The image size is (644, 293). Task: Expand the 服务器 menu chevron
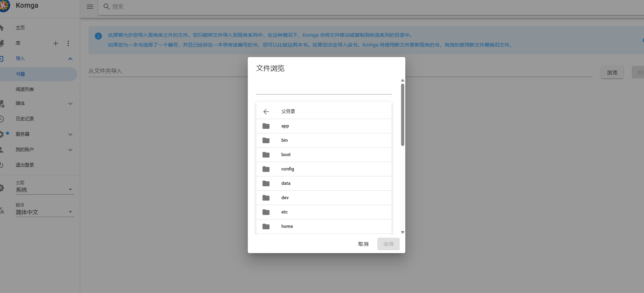coord(70,134)
